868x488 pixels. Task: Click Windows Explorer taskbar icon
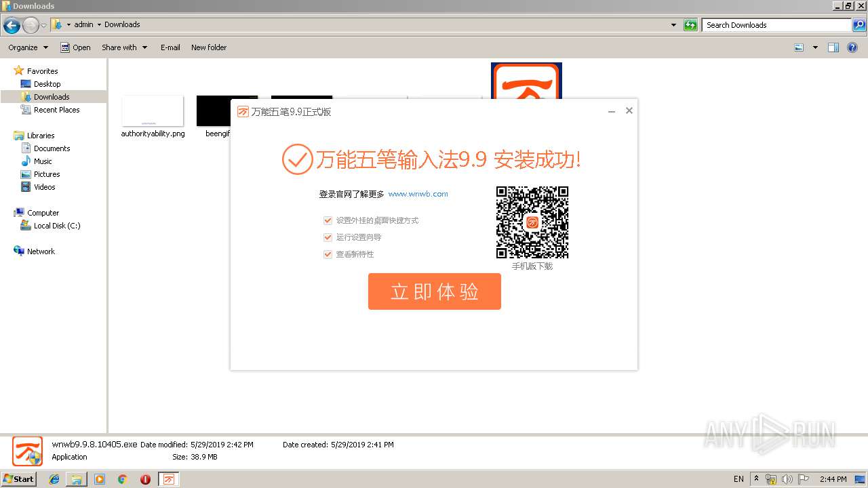tap(77, 479)
